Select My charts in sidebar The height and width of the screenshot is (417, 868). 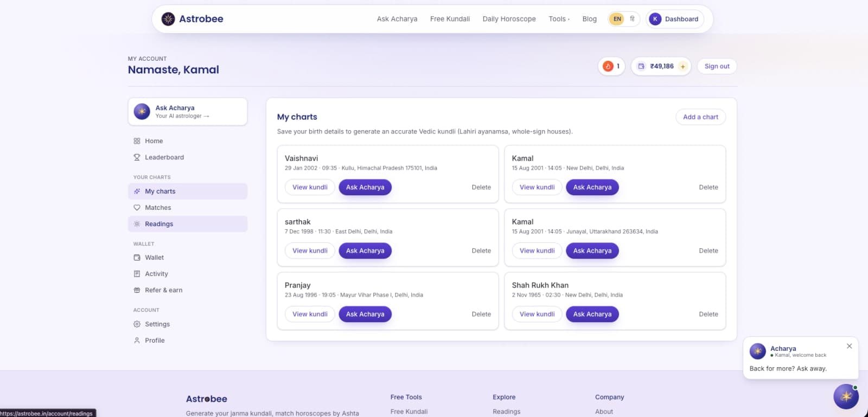[188, 191]
